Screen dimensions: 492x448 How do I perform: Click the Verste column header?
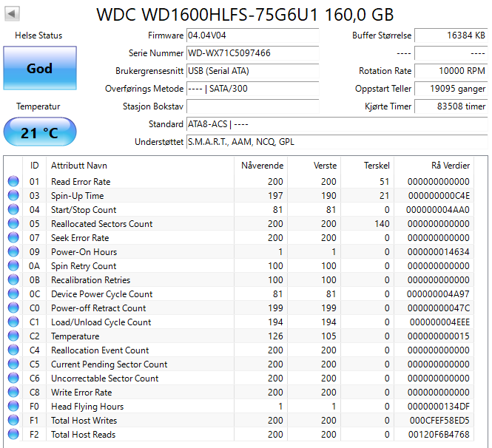coord(314,165)
